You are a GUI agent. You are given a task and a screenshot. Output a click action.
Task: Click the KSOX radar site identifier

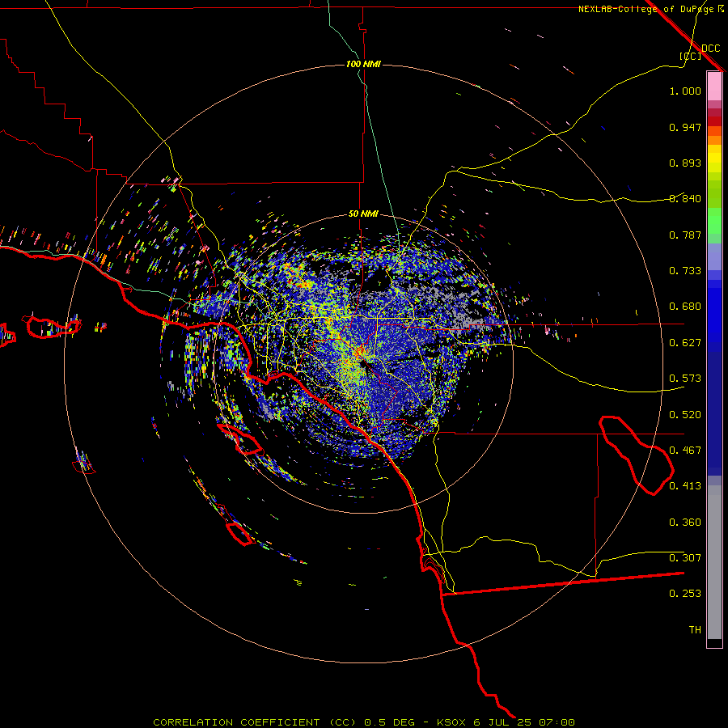pos(451,722)
